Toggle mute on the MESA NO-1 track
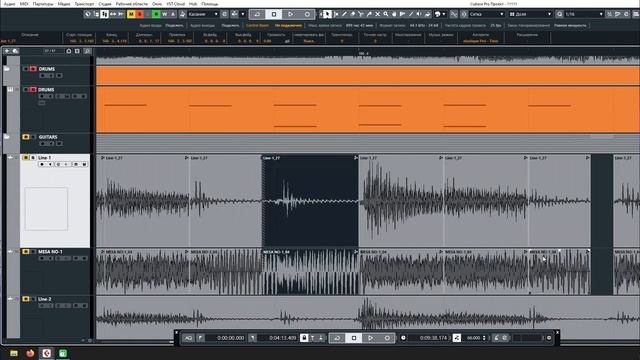640x360 pixels. click(26, 252)
